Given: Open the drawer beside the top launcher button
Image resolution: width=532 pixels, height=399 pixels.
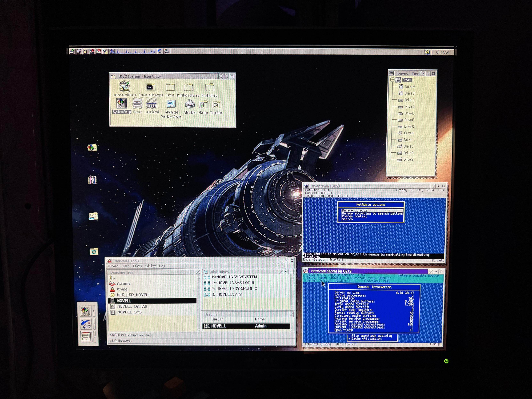Looking at the screenshot, I should (94, 311).
